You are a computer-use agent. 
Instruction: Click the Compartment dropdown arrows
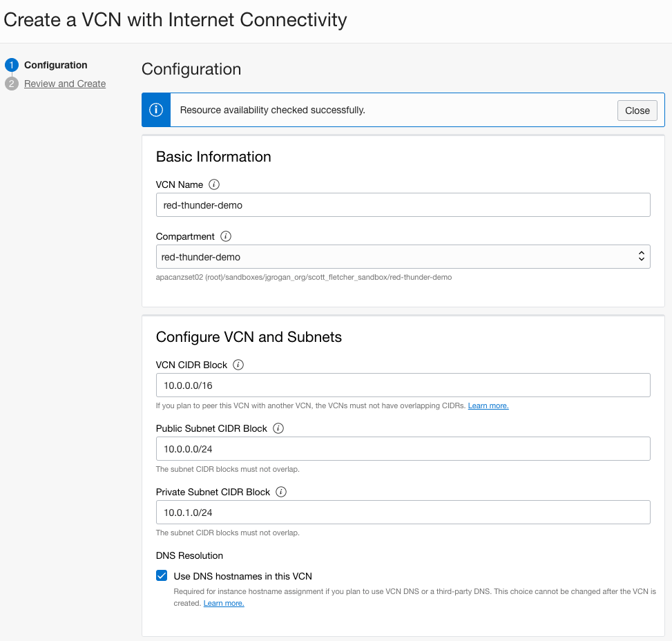pyautogui.click(x=641, y=257)
